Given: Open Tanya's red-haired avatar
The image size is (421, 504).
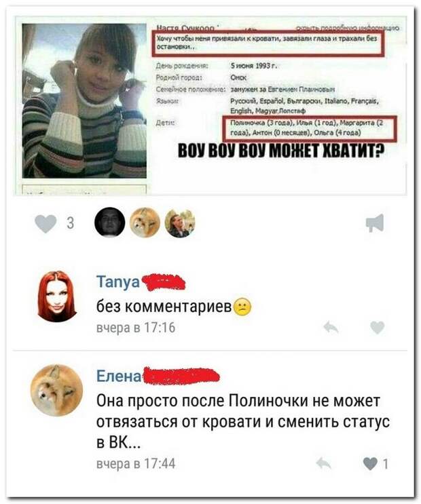Looking at the screenshot, I should tap(56, 296).
